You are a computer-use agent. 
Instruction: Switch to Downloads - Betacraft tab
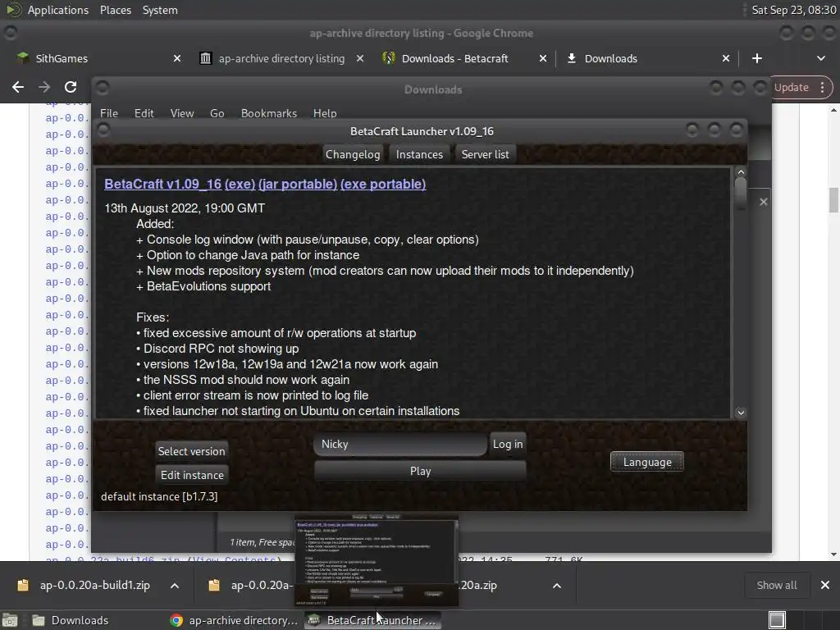454,58
